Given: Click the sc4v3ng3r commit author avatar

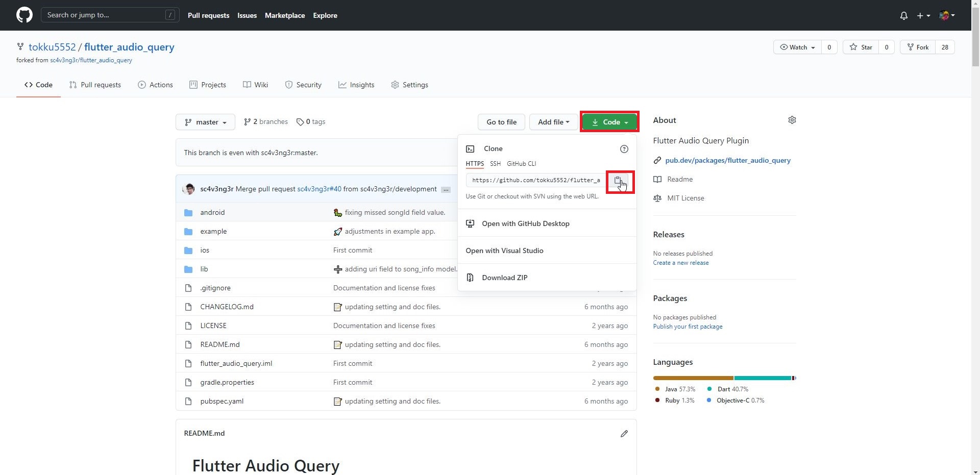Looking at the screenshot, I should point(188,189).
